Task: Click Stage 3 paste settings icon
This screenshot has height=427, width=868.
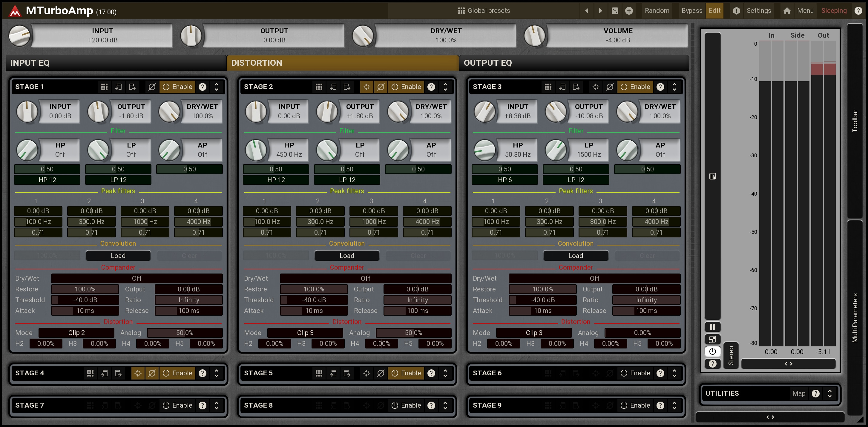Action: [x=576, y=87]
